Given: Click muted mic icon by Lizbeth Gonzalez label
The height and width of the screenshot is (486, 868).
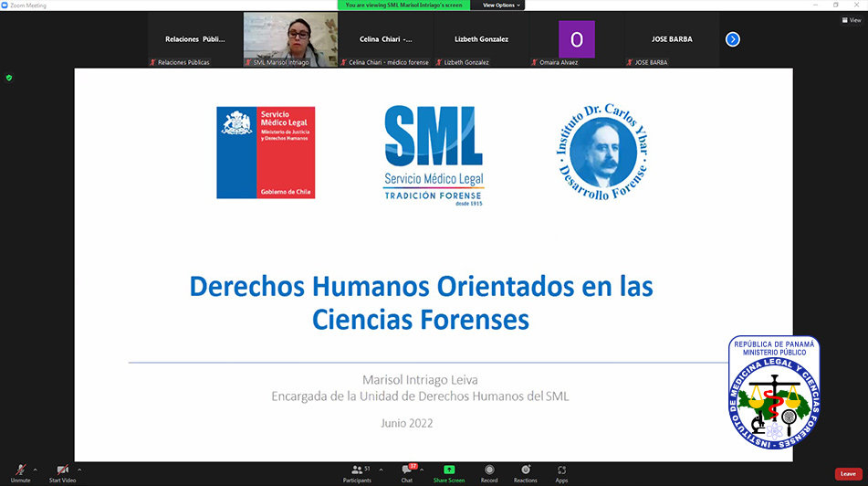Looking at the screenshot, I should click(x=439, y=62).
